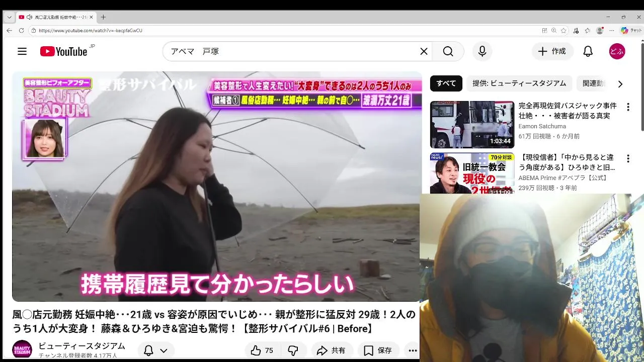The width and height of the screenshot is (644, 362).
Task: Open Beauty Stadium channel avatar
Action: (22, 350)
